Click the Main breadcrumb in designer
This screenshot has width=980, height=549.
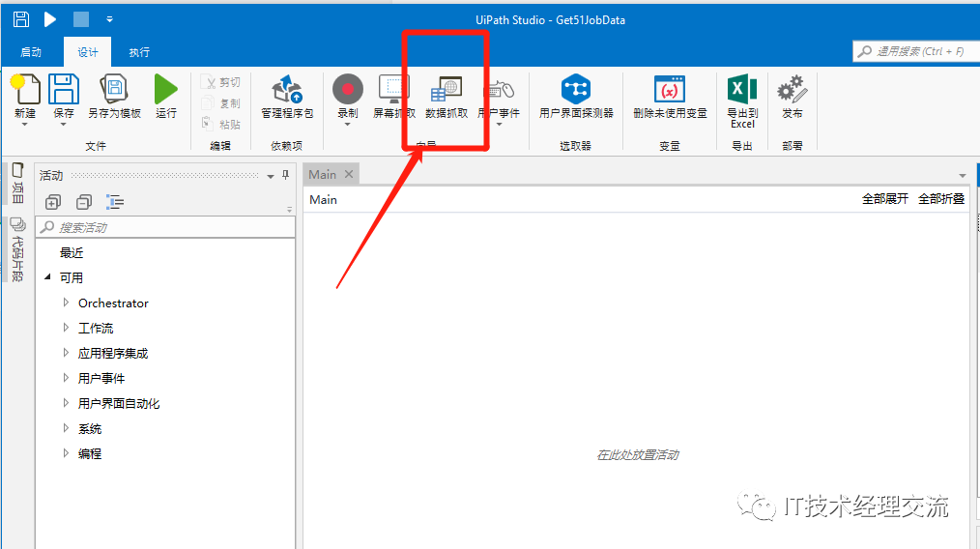point(323,199)
